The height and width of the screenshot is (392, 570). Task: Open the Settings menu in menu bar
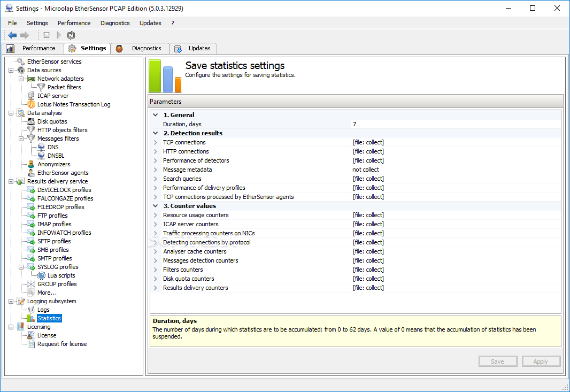point(37,23)
